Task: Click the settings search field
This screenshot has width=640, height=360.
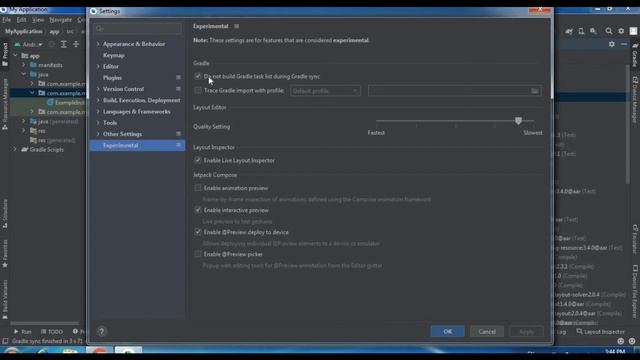Action: pos(138,29)
